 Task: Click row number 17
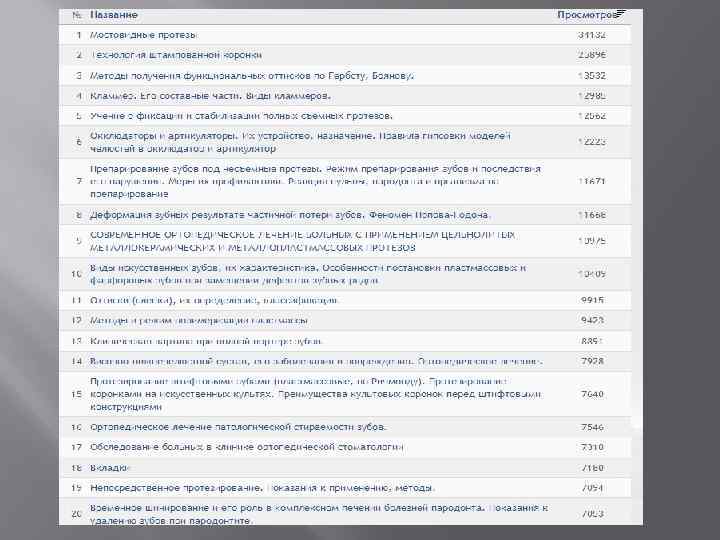[x=77, y=447]
